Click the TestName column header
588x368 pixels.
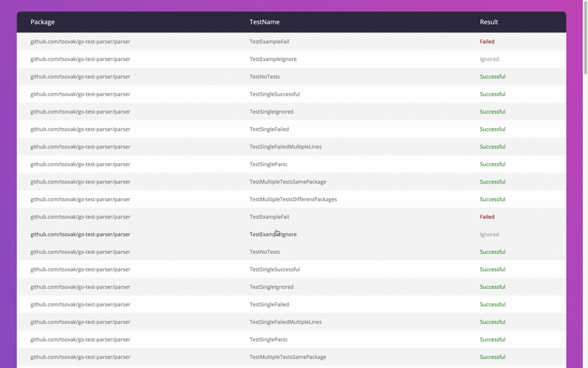point(265,22)
